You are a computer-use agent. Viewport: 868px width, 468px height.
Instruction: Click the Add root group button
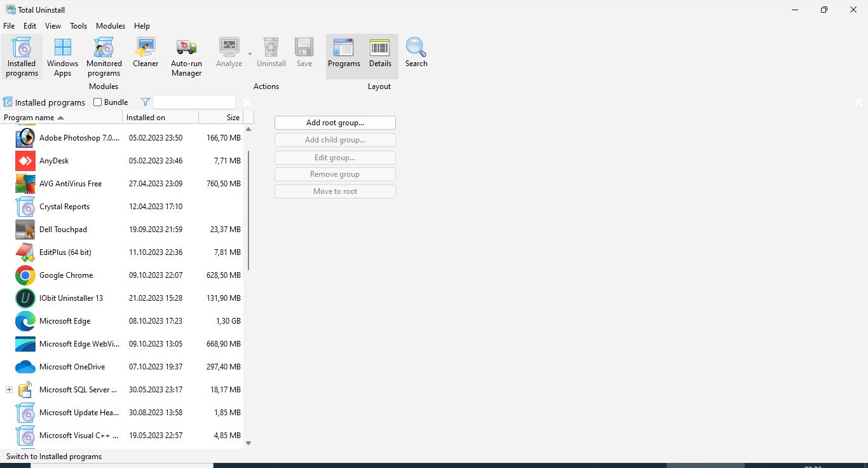[335, 123]
